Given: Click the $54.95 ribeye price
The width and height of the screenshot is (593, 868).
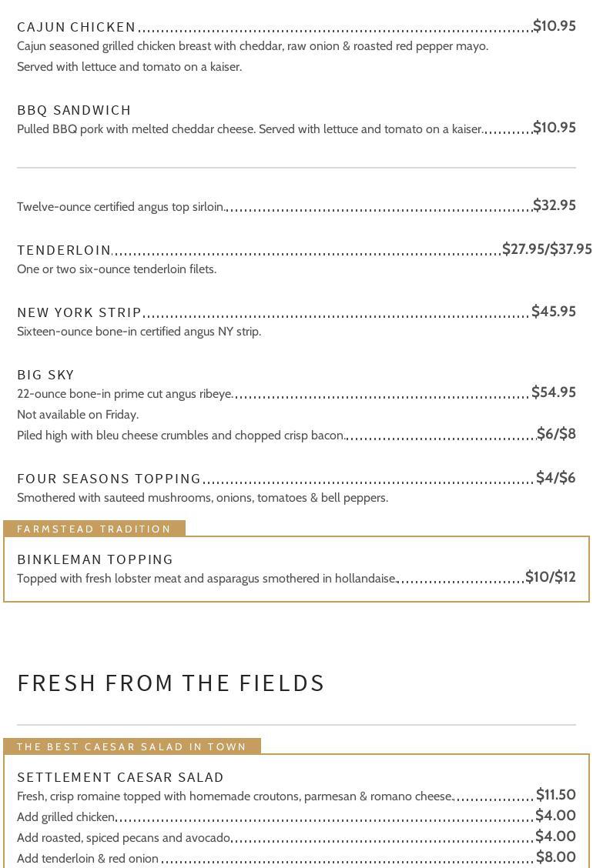Looking at the screenshot, I should (x=553, y=392).
